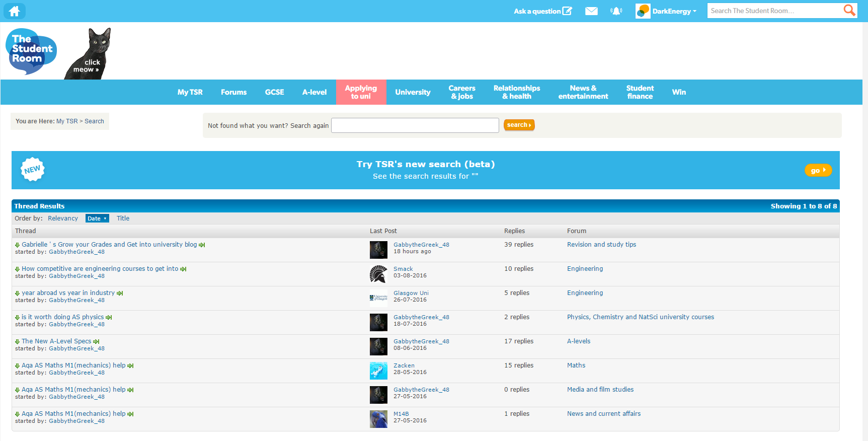Jump to last post icon after 'How competitive are engineering courses'

point(183,269)
